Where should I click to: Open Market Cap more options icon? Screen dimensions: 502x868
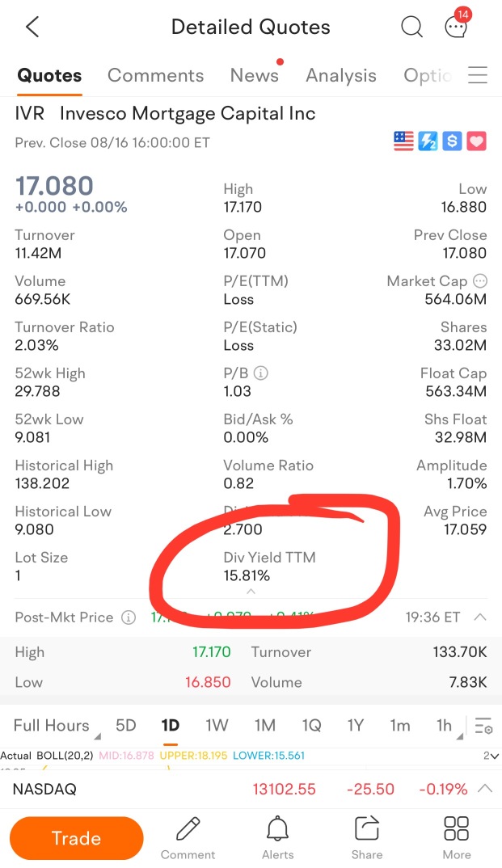(480, 280)
